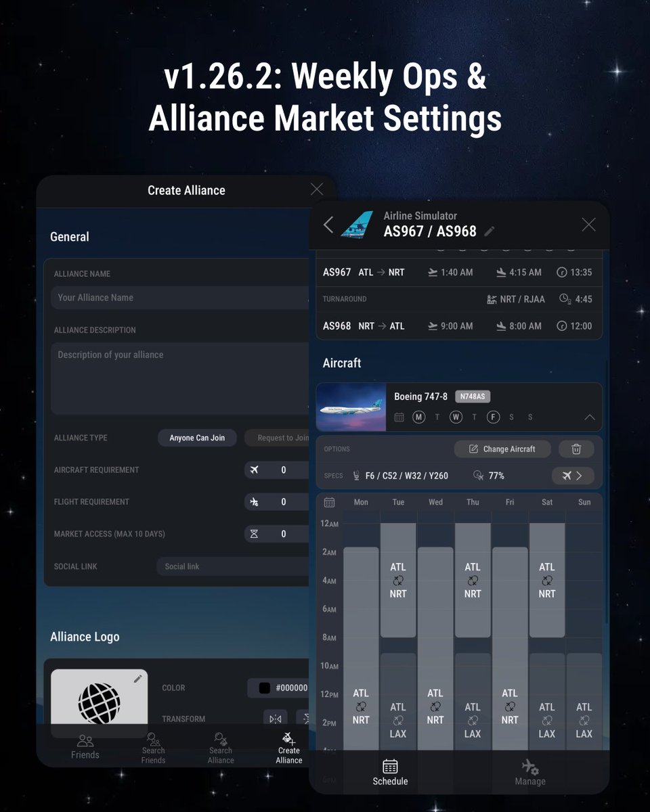The height and width of the screenshot is (812, 650).
Task: Select the Create Alliance tab
Action: click(x=288, y=748)
